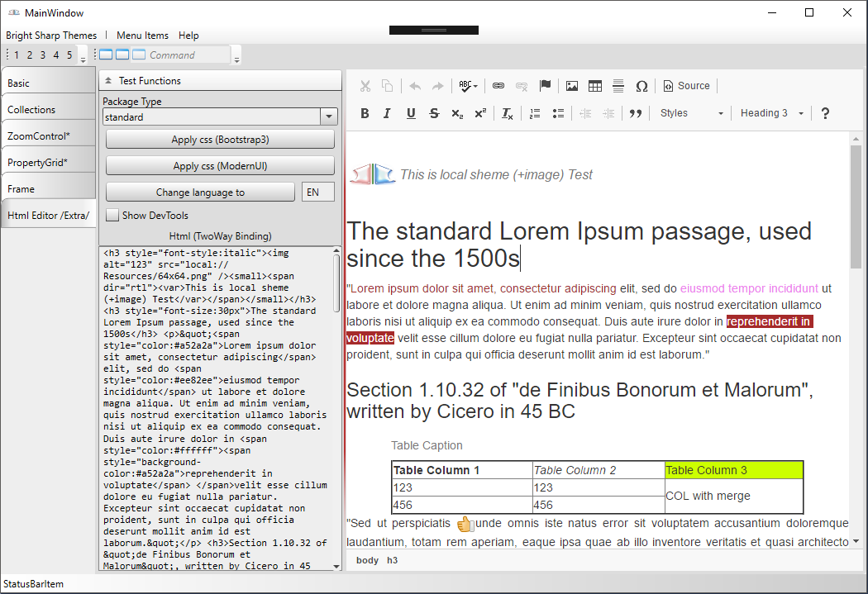
Task: Insert a table using the Table icon
Action: tap(595, 86)
